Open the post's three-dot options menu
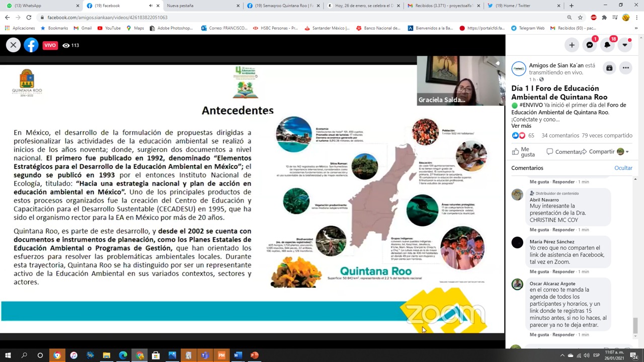Image resolution: width=644 pixels, height=362 pixels. 625,68
